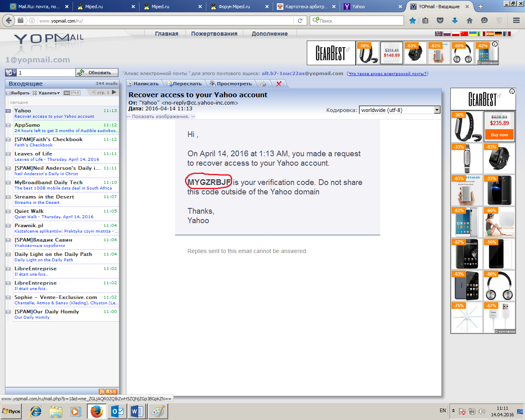Delete the message with the red X icon
525x420 pixels.
(x=279, y=84)
